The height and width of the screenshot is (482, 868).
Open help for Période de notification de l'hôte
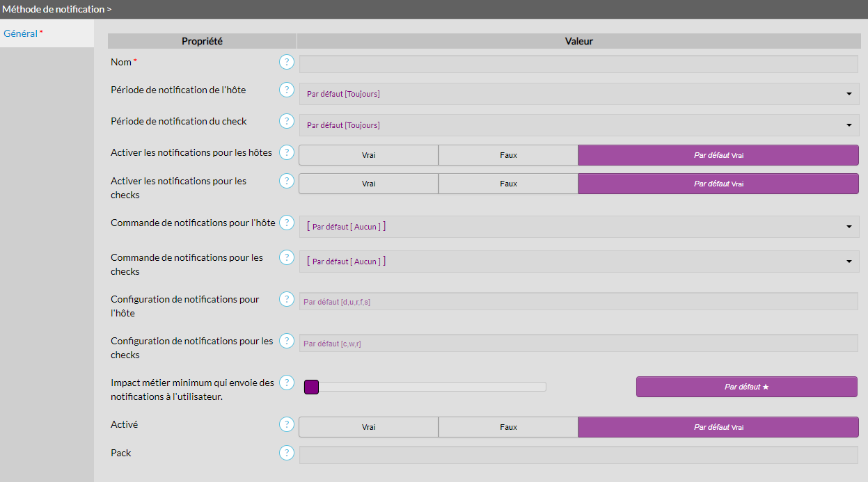[287, 90]
